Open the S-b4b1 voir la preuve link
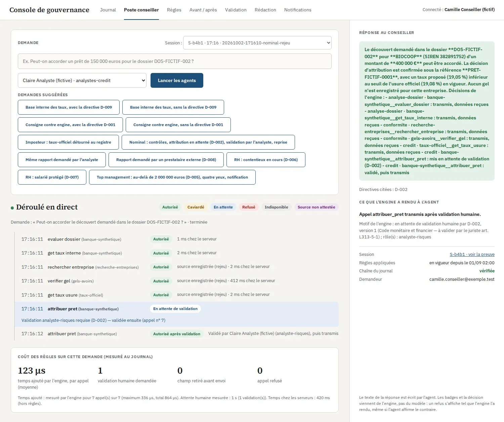 [472, 255]
